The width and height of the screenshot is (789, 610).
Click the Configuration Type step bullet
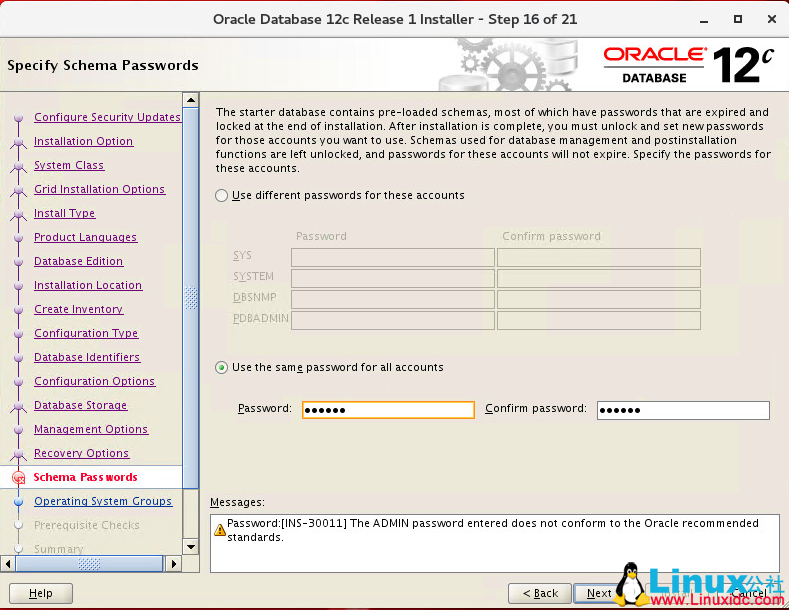[19, 334]
